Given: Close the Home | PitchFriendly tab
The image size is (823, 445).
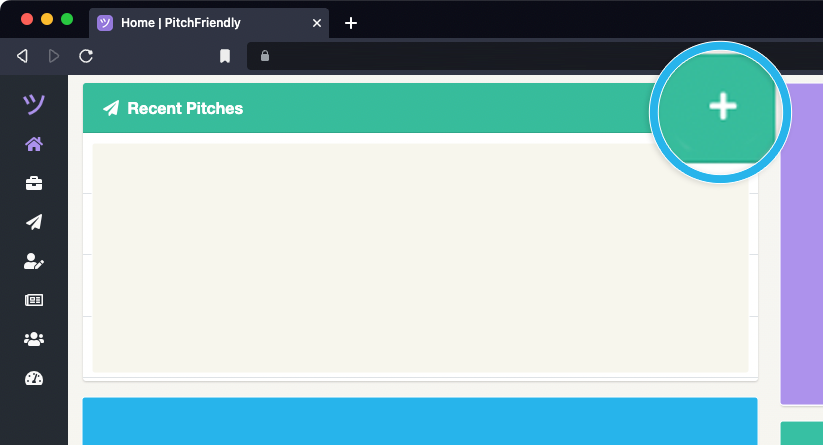Looking at the screenshot, I should pos(317,23).
